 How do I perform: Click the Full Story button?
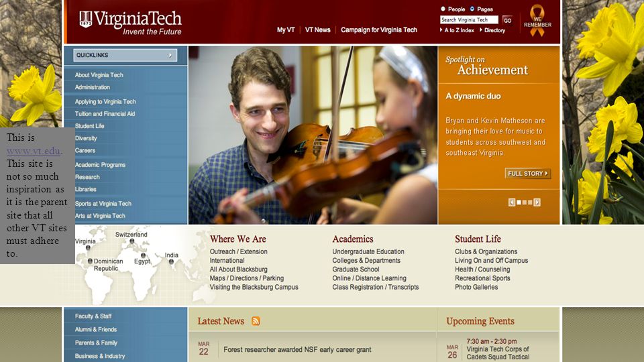528,174
